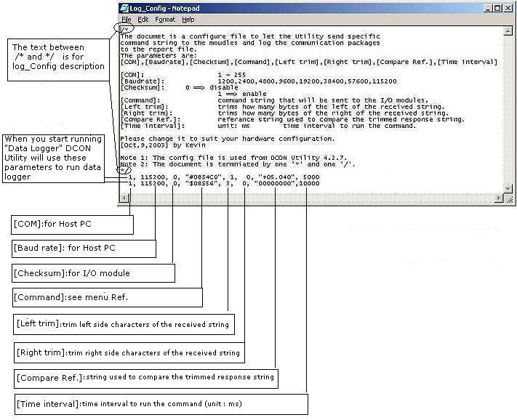The width and height of the screenshot is (517, 420).
Task: Click the "+05.040" compare reference value
Action: (276, 177)
